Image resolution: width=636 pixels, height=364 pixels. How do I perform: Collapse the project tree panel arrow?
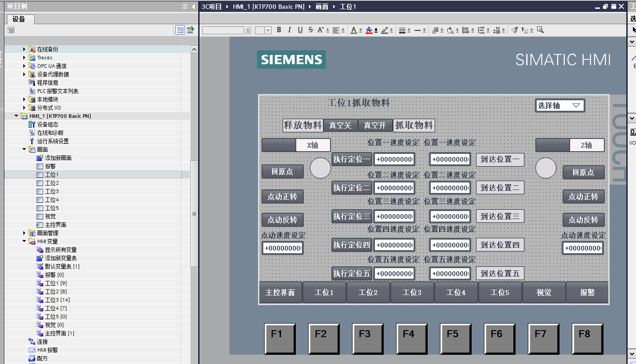(x=193, y=7)
